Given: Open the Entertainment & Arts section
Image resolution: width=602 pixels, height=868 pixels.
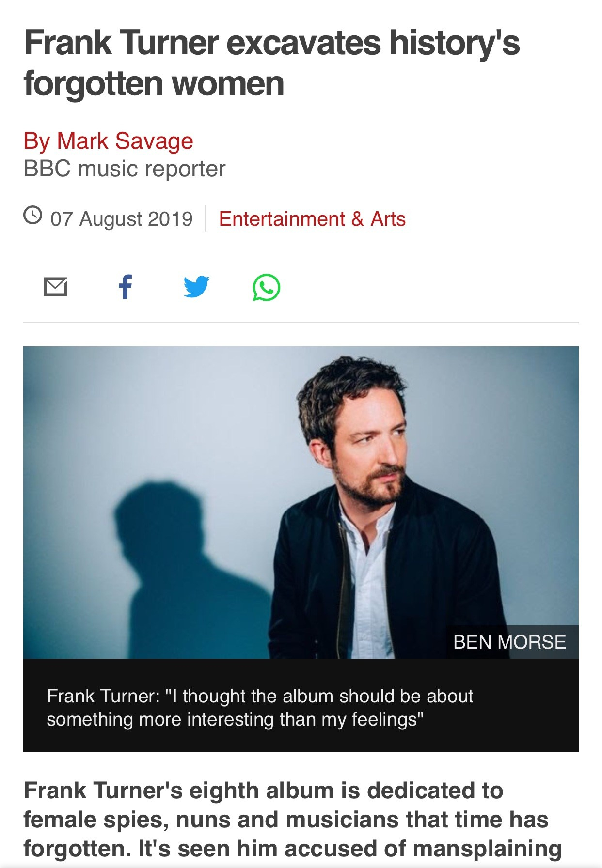Looking at the screenshot, I should [x=312, y=219].
